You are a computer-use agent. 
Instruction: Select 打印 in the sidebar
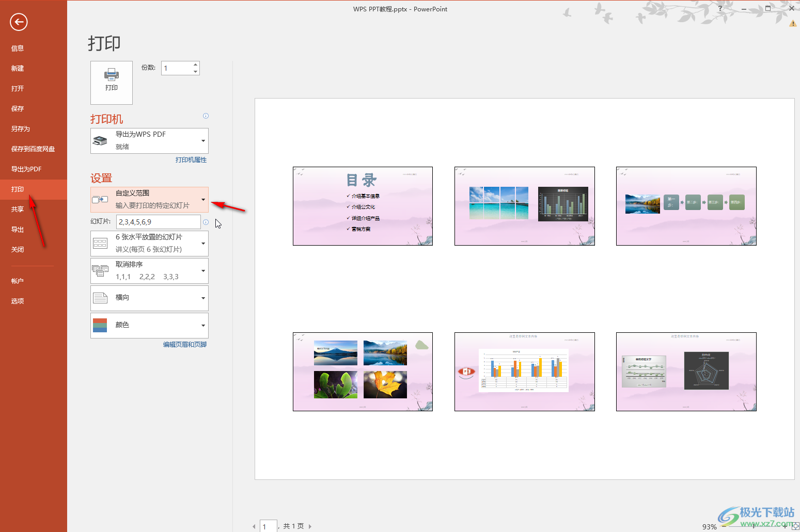pos(34,189)
